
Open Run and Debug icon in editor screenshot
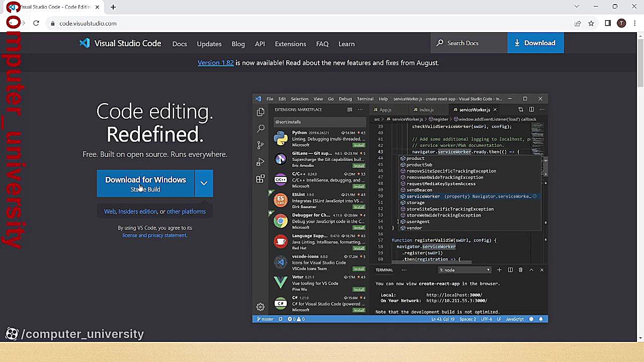click(x=260, y=162)
